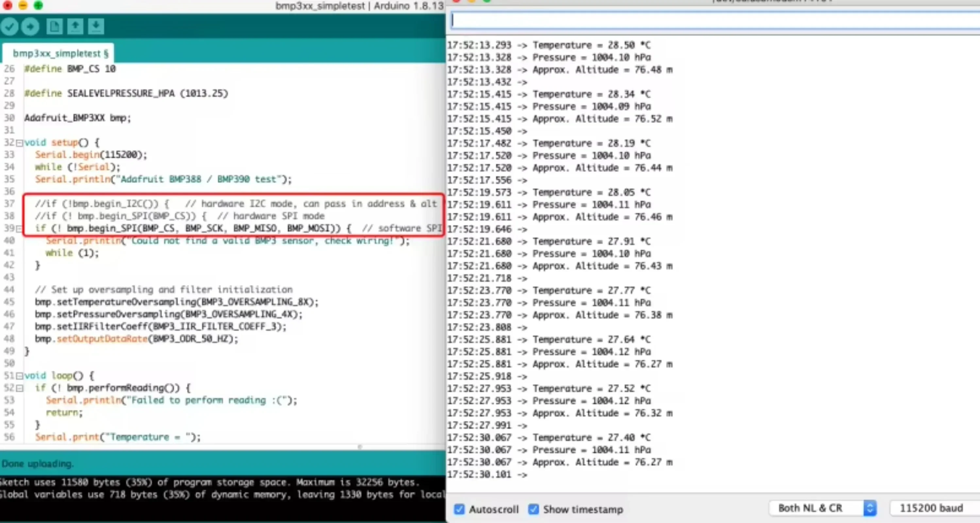Click the Save sketch icon
The width and height of the screenshot is (980, 523).
(96, 26)
